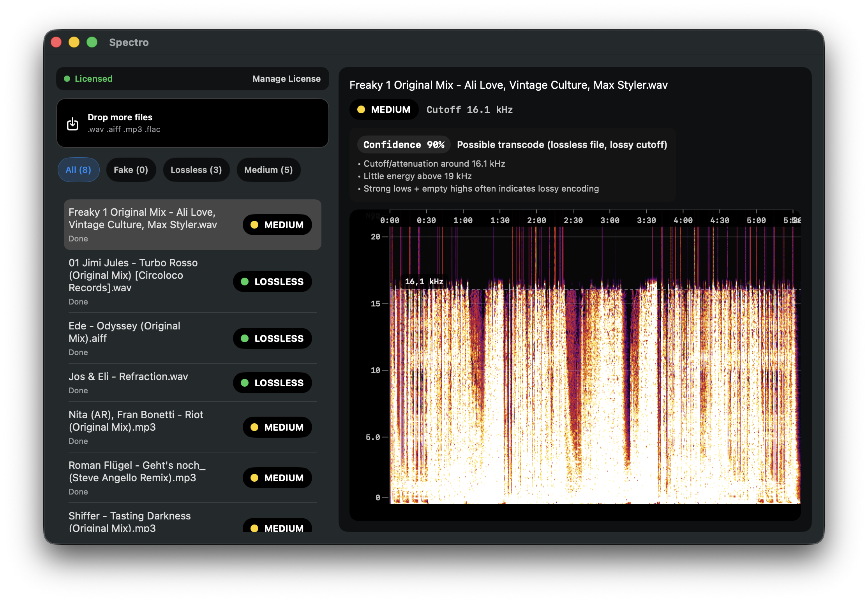Toggle the Lossless (3) filter
Image resolution: width=868 pixels, height=602 pixels.
[x=196, y=170]
